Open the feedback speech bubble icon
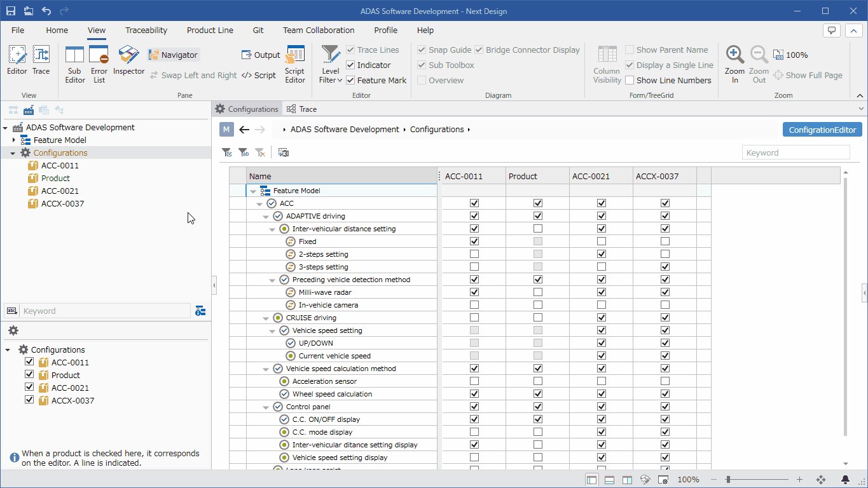This screenshot has height=488, width=868. pyautogui.click(x=831, y=30)
